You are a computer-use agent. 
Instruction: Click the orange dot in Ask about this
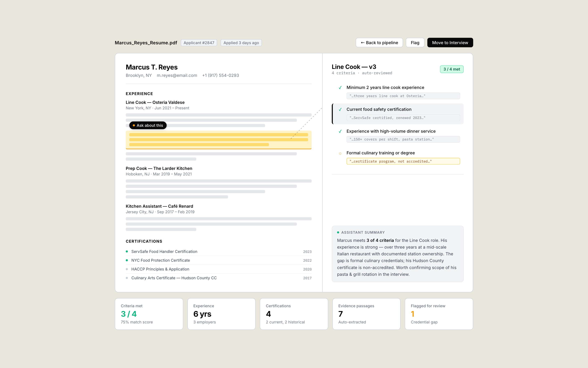134,125
